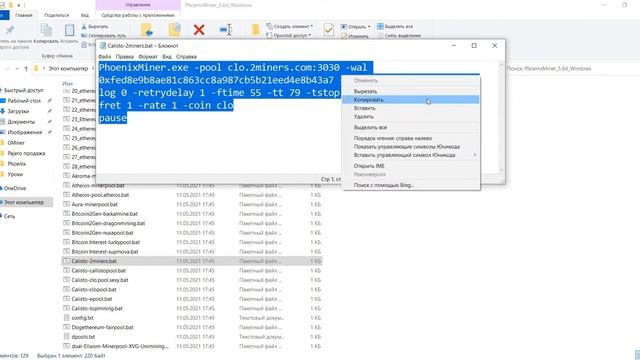The image size is (640, 360).
Task: Click Этот компьютер in the address bar
Action: [x=68, y=69]
